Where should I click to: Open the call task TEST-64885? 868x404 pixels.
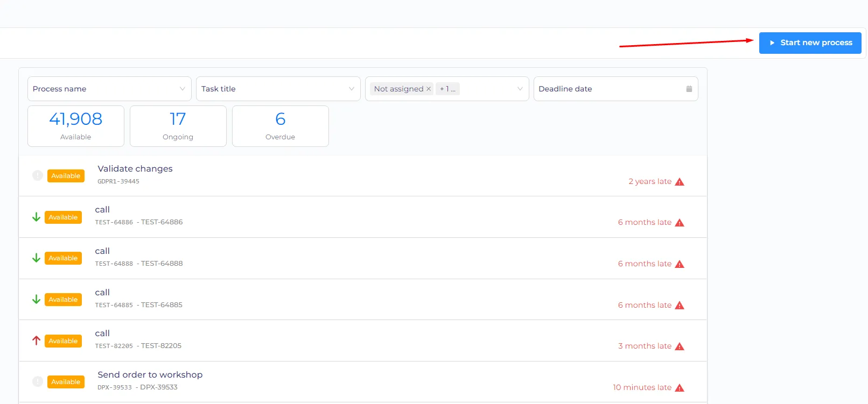click(362, 300)
